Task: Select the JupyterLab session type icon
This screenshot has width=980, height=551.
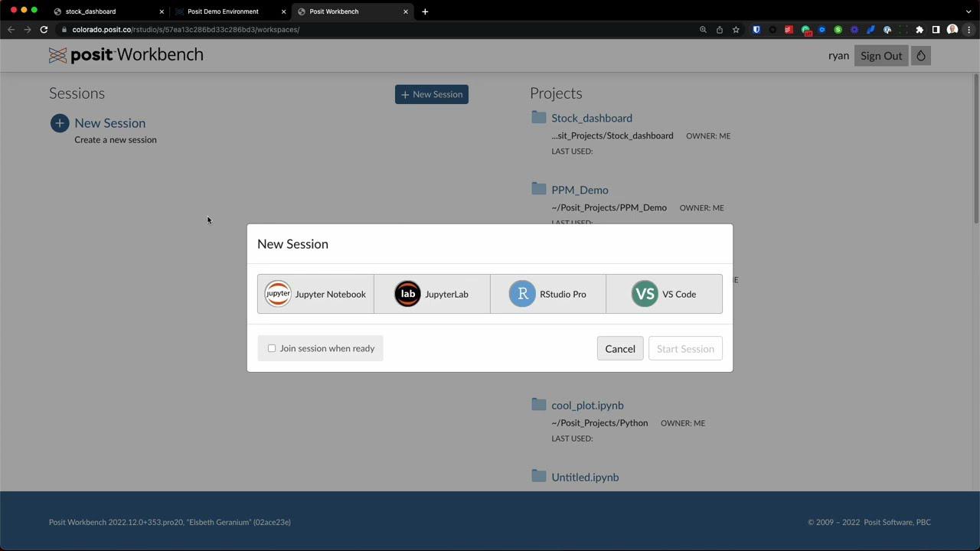Action: (407, 294)
